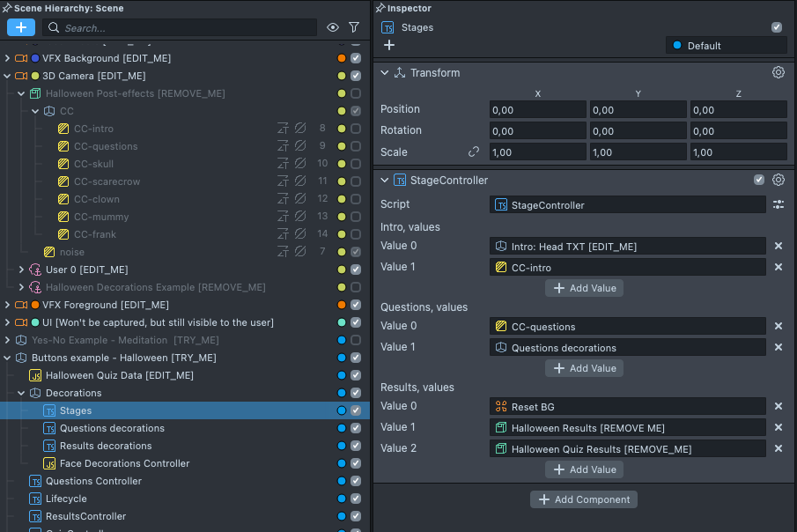Remove the CC-intro value with X icon
Image resolution: width=797 pixels, height=532 pixels.
tap(779, 267)
